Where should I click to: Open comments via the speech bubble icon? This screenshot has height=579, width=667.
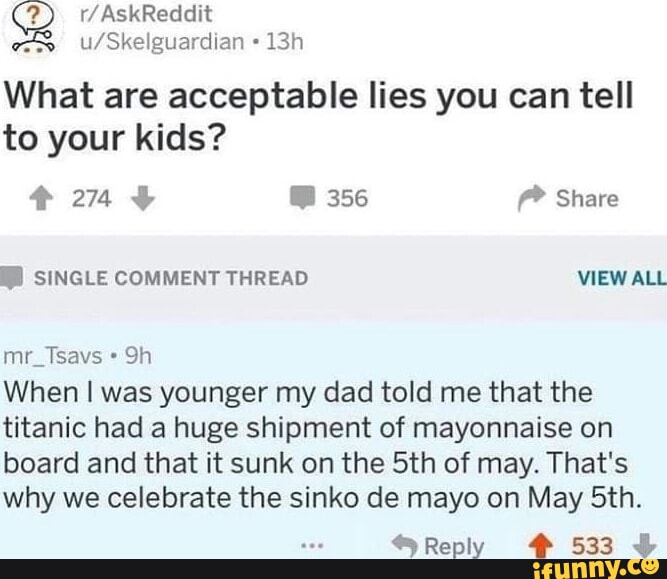(304, 198)
